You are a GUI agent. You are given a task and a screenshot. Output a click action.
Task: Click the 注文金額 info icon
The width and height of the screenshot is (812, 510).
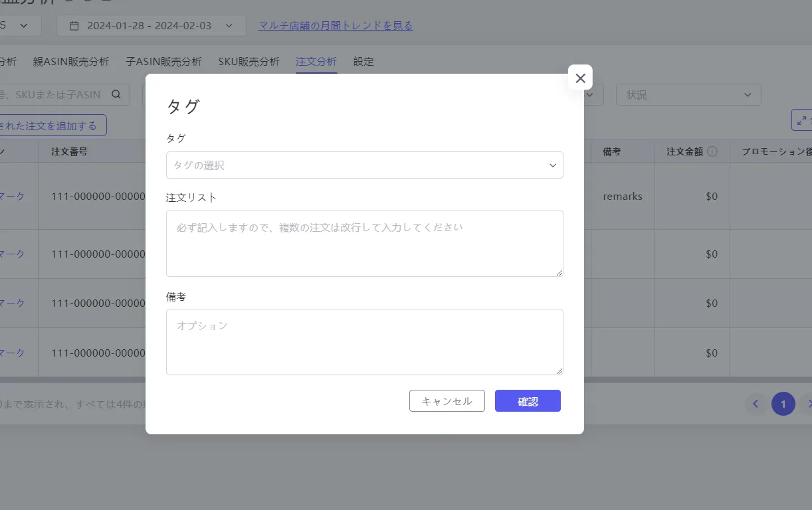pos(712,151)
